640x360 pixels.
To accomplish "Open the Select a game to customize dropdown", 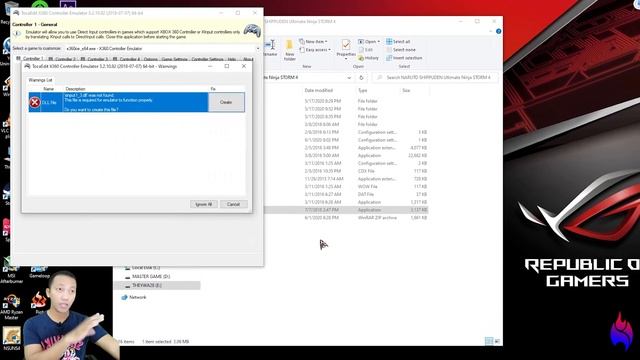I will pyautogui.click(x=258, y=49).
